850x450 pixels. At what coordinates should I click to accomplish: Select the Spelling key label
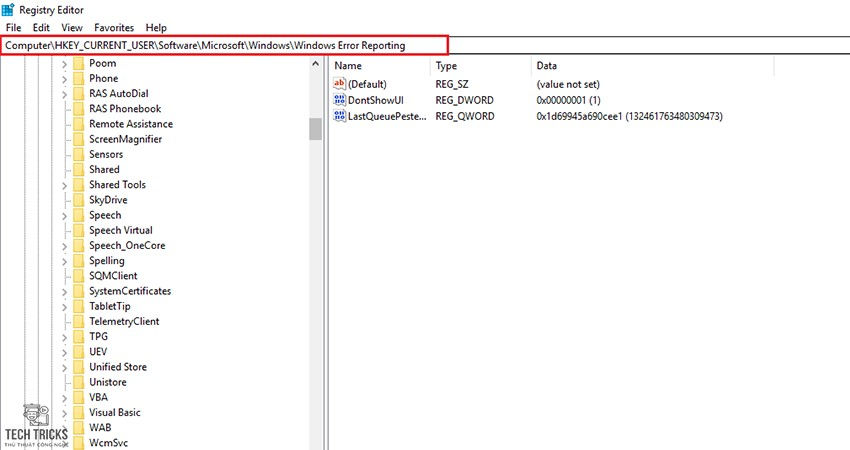pyautogui.click(x=107, y=261)
